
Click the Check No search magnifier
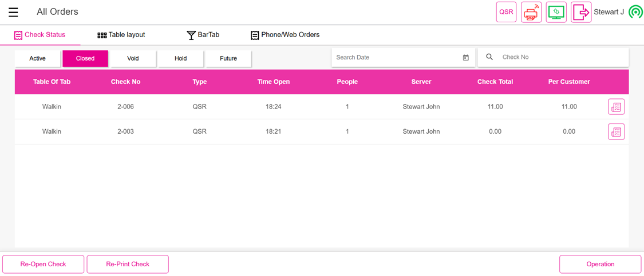[x=489, y=57]
